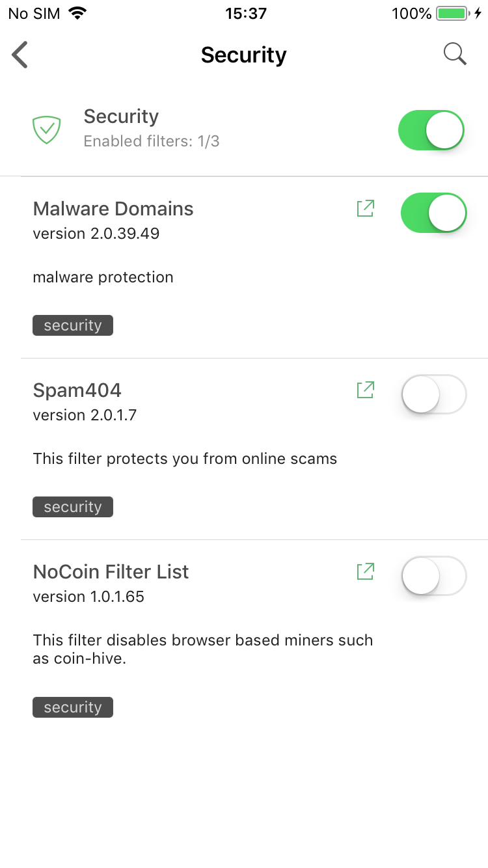488x868 pixels.
Task: Tap the Enabled filters: 1/3 label
Action: coord(151,141)
